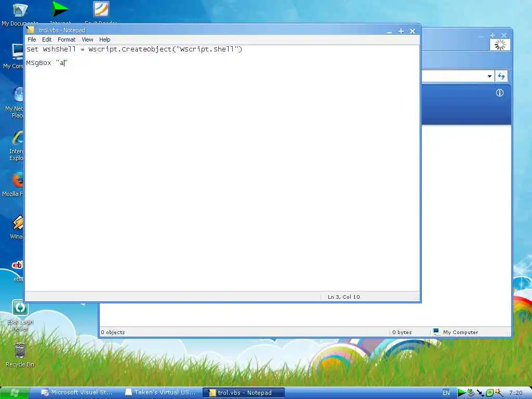Click trol.vbs - Notepad taskbar button

coord(244,393)
